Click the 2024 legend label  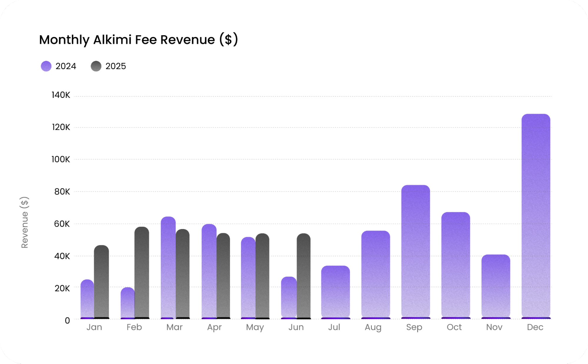tap(66, 66)
